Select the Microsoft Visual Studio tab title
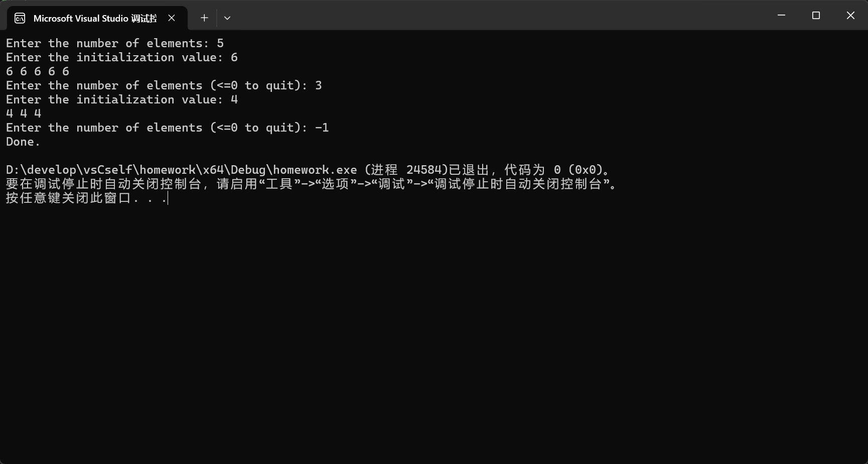The width and height of the screenshot is (868, 464). [95, 19]
